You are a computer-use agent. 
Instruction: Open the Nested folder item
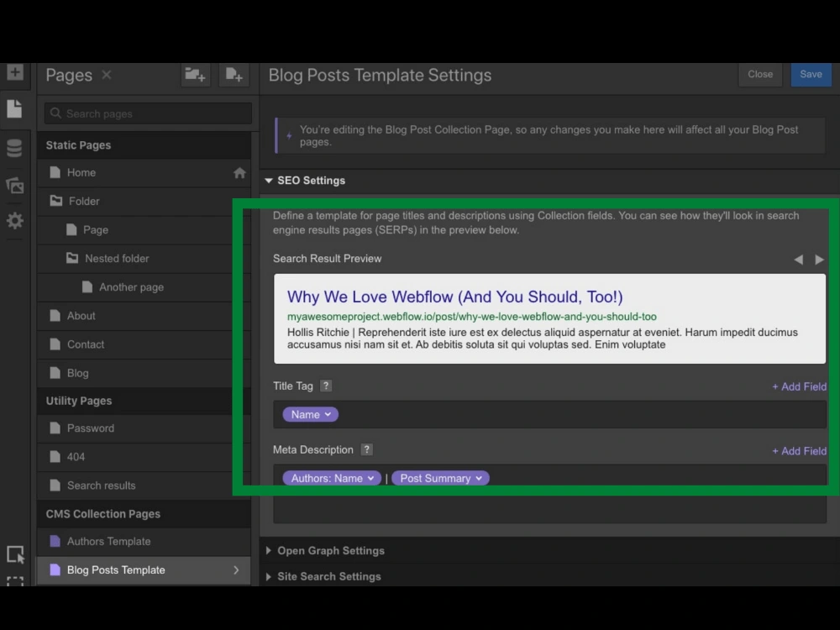pyautogui.click(x=144, y=259)
